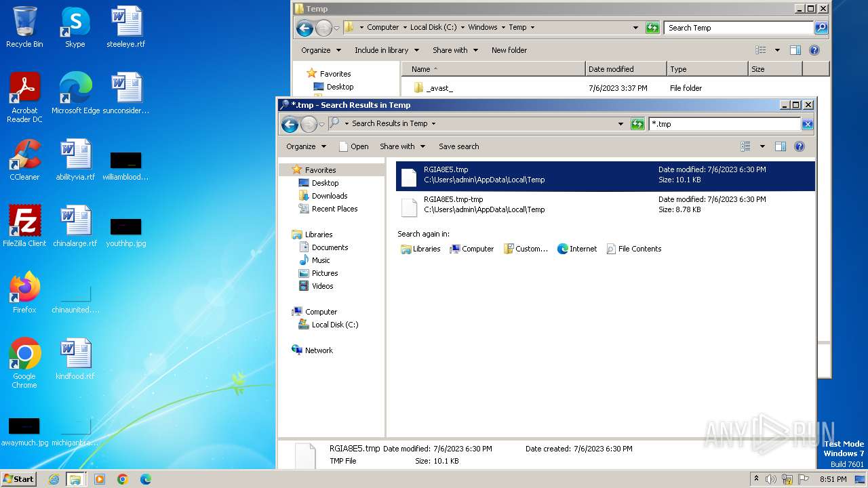Show the preview pane in Search Results window
The width and height of the screenshot is (868, 488).
pos(780,146)
